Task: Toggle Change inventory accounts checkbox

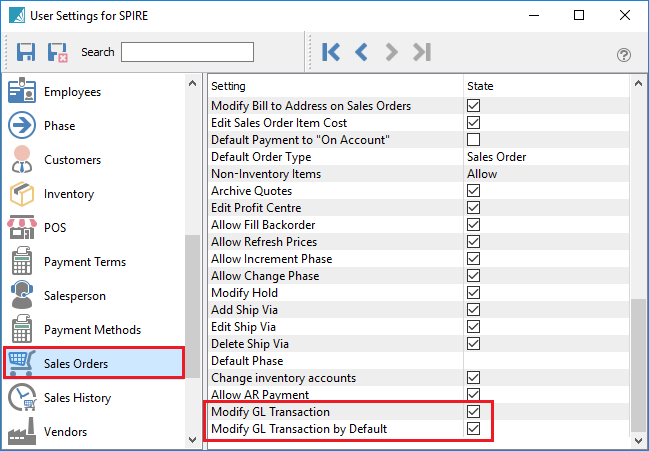Action: click(x=474, y=377)
